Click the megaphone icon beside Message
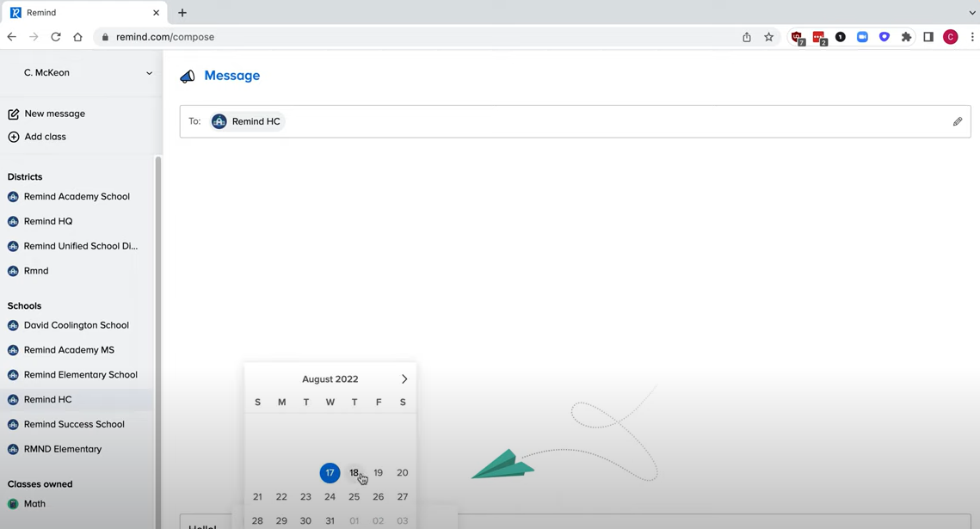Viewport: 980px width, 529px height. click(x=188, y=76)
